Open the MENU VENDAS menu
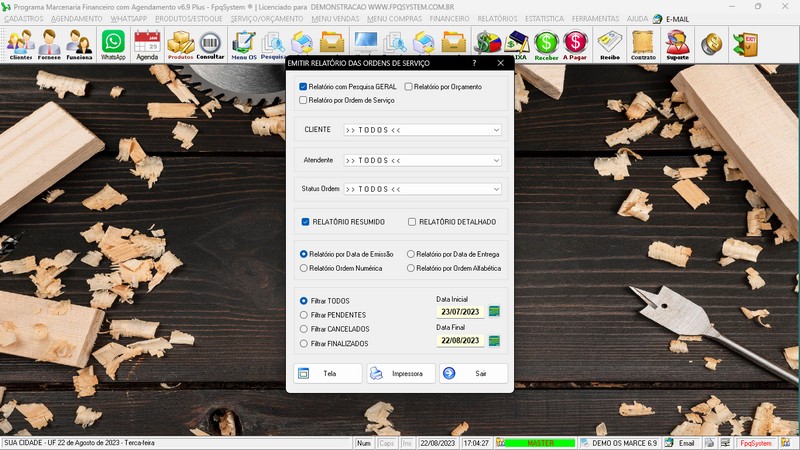This screenshot has width=800, height=450. click(x=335, y=19)
